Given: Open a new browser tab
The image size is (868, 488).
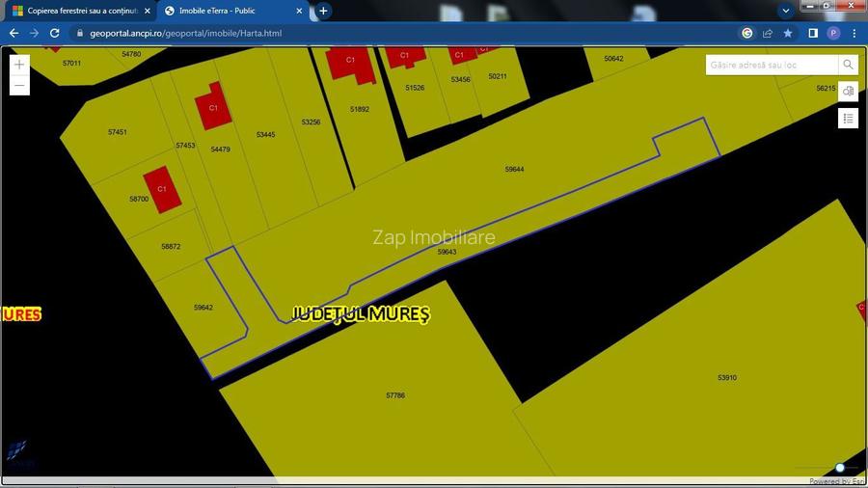Looking at the screenshot, I should (x=323, y=11).
